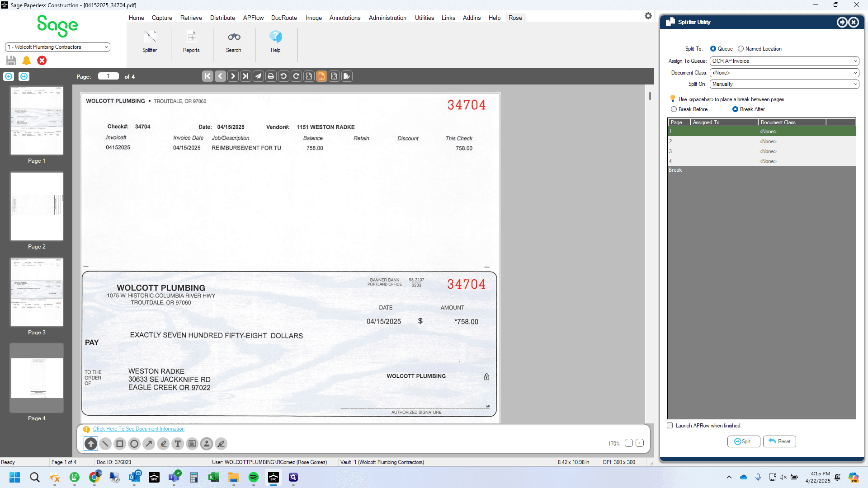868x488 pixels.
Task: Select Queue radio for Split To
Action: click(713, 49)
